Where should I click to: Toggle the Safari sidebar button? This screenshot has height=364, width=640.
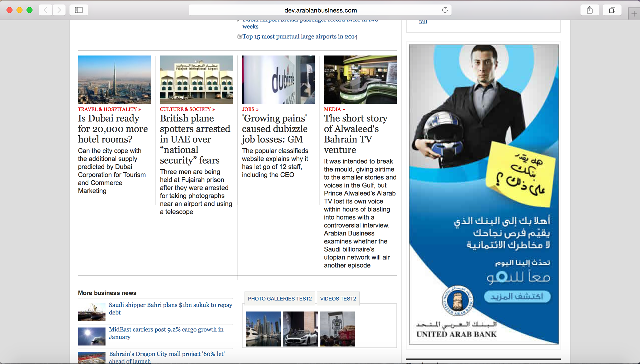tap(79, 10)
